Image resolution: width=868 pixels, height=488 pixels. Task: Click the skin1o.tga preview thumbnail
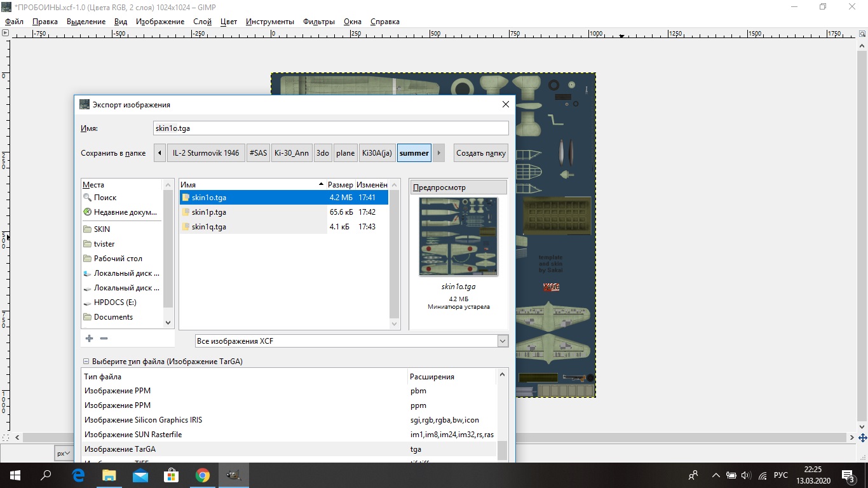(x=458, y=236)
